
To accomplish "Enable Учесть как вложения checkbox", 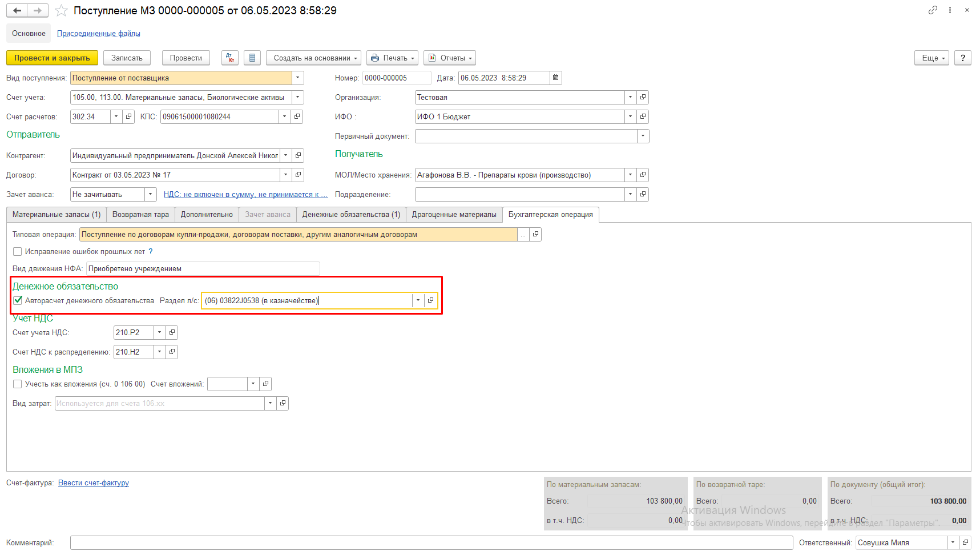I will [18, 384].
